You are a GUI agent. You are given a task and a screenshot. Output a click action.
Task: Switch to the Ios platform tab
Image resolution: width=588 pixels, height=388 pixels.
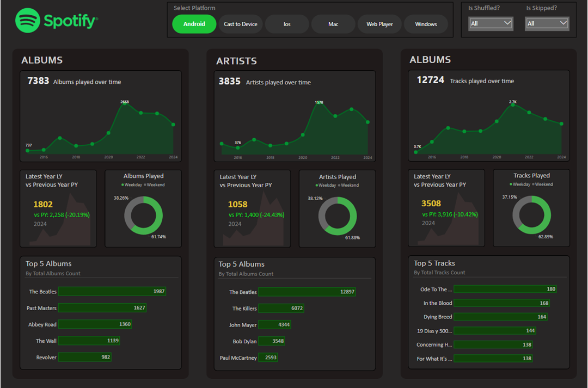tap(287, 24)
